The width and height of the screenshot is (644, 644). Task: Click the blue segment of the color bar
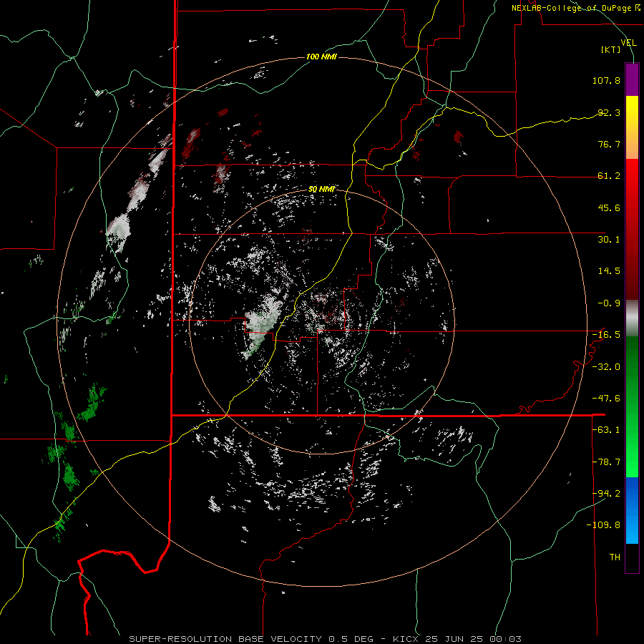(x=632, y=510)
